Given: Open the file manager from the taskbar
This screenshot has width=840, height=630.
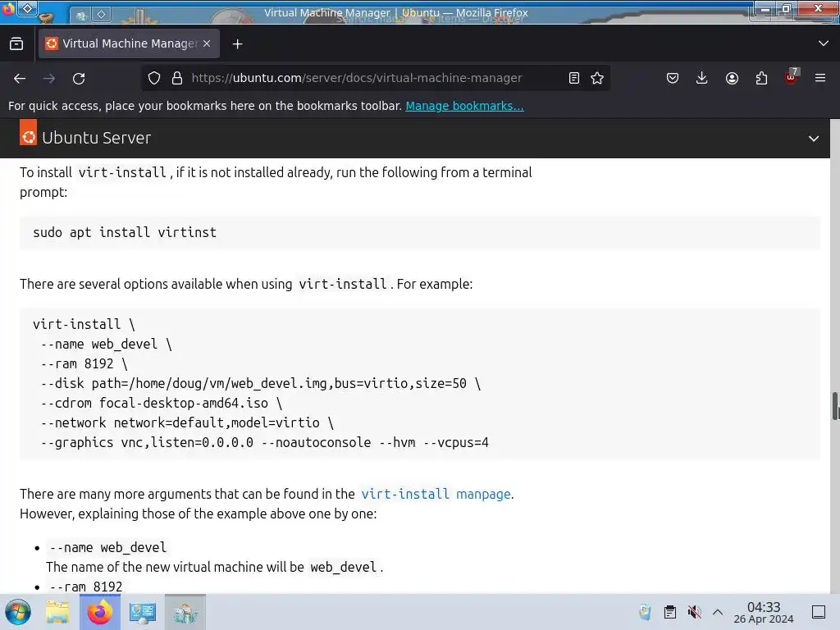Looking at the screenshot, I should click(x=57, y=612).
